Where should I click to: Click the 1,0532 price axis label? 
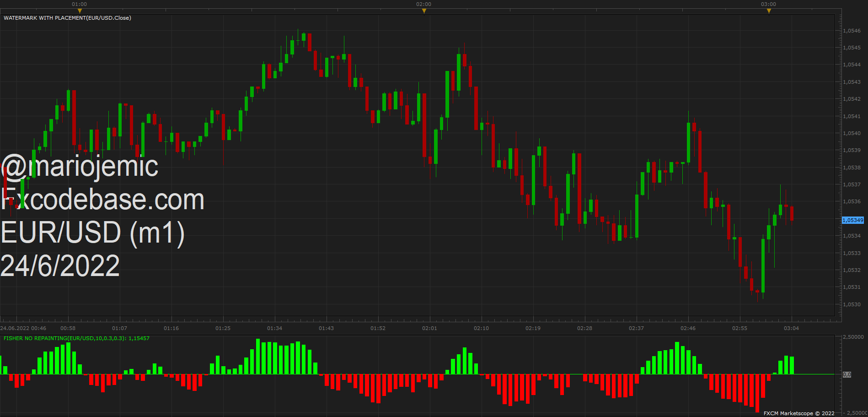click(x=852, y=270)
